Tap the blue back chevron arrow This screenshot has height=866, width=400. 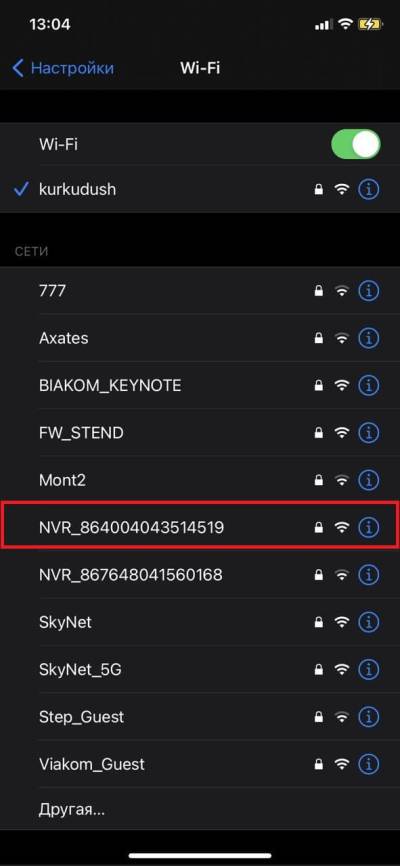click(18, 68)
